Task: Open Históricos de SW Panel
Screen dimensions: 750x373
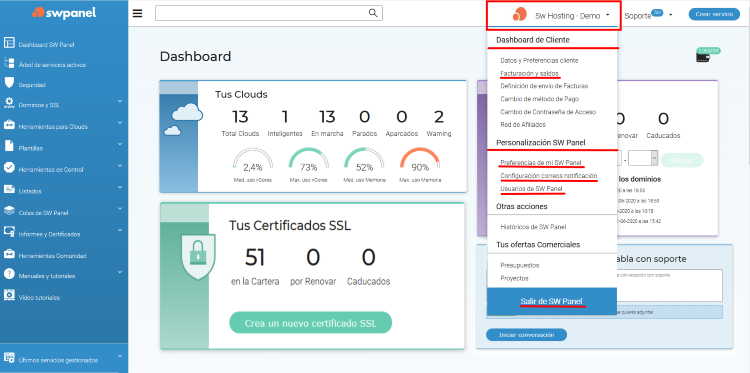Action: (533, 227)
